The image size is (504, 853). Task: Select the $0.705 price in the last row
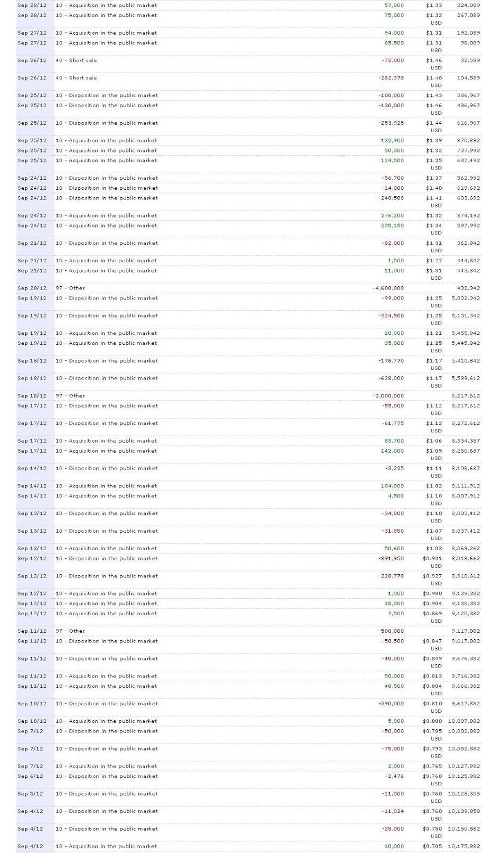pos(432,847)
